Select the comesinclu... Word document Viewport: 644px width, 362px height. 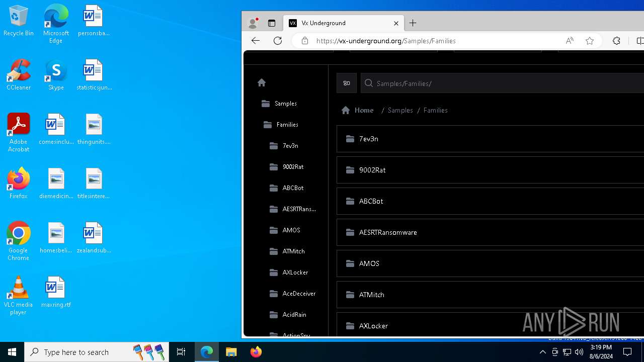coord(56,130)
